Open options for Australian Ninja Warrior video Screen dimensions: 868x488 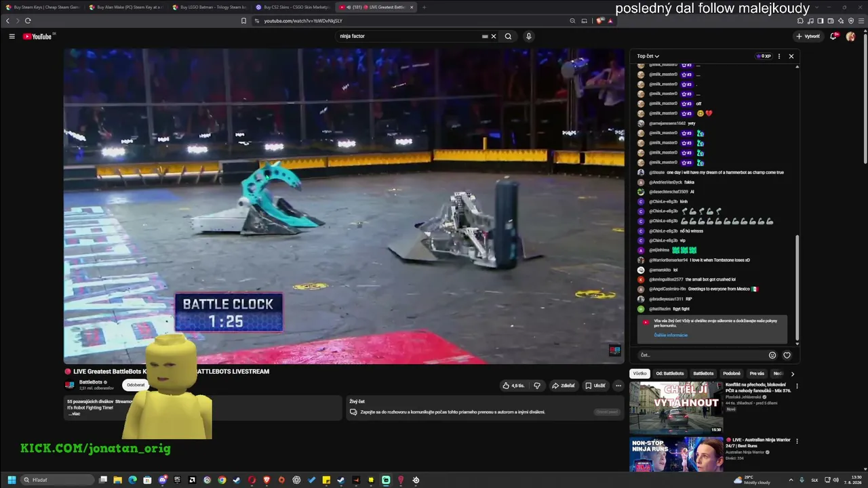pos(797,441)
